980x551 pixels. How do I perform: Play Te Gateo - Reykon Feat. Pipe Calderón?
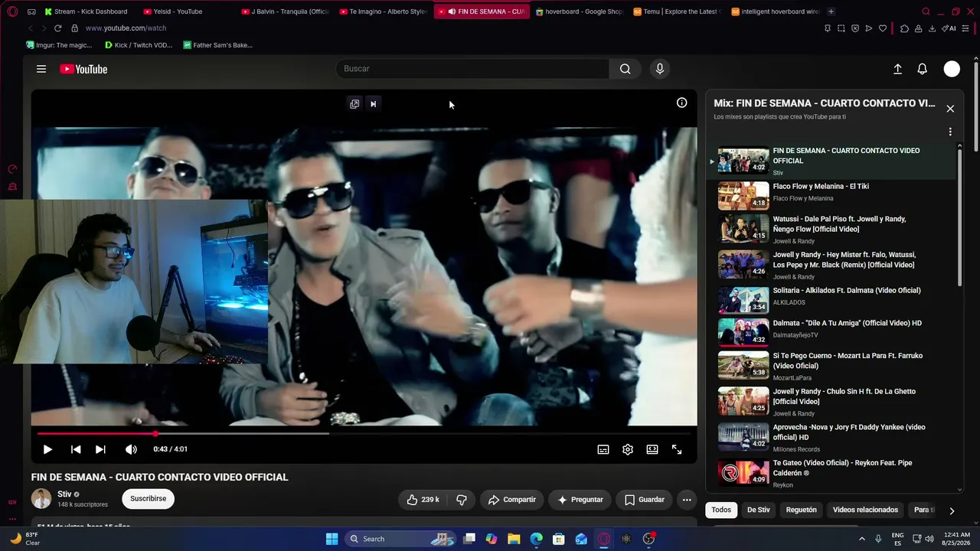pos(832,474)
